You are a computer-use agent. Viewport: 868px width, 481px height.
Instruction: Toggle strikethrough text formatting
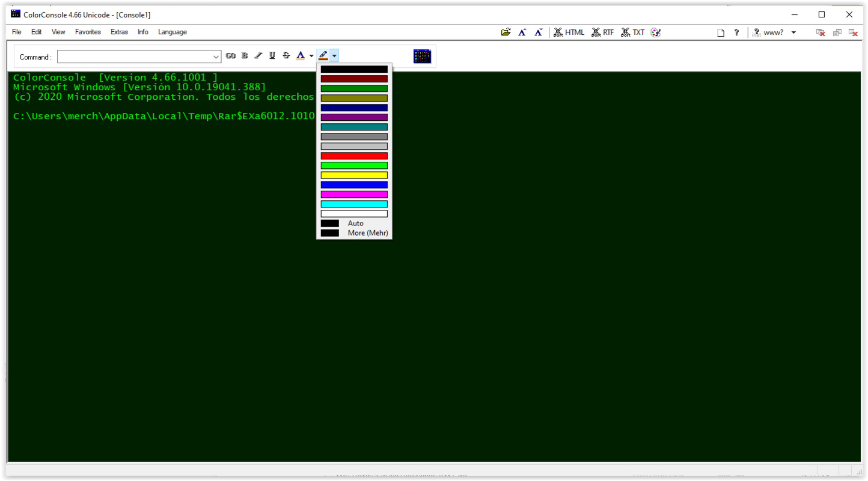click(286, 56)
